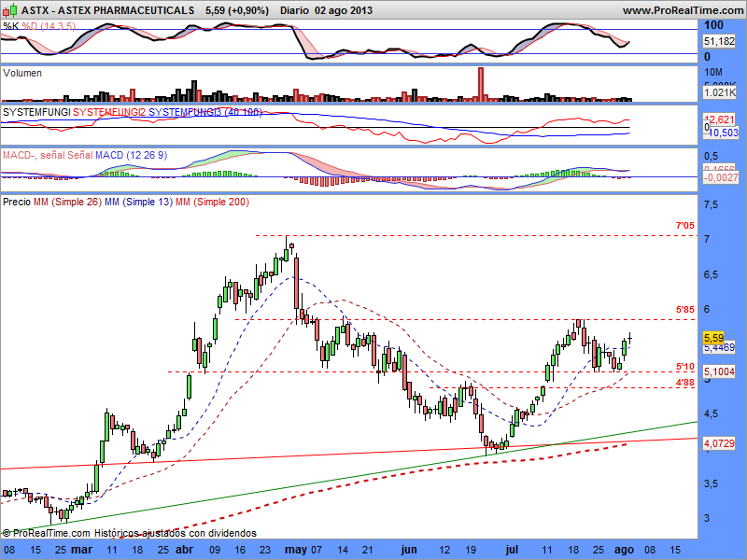Click the MM (Simple 200) legend

pyautogui.click(x=212, y=202)
